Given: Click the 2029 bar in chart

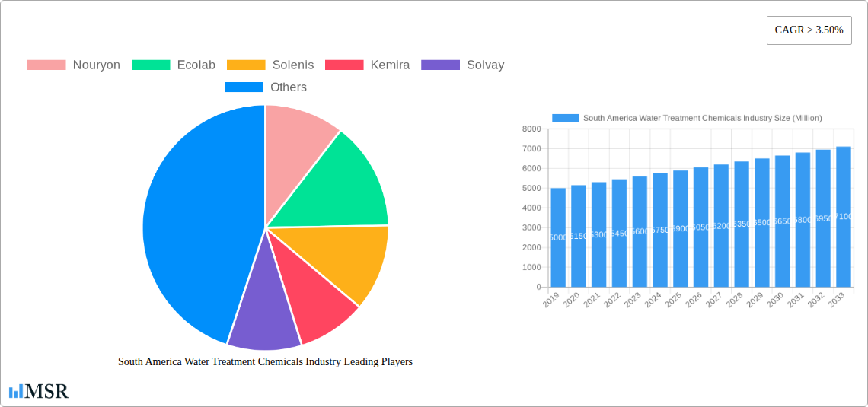Looking at the screenshot, I should [x=761, y=223].
